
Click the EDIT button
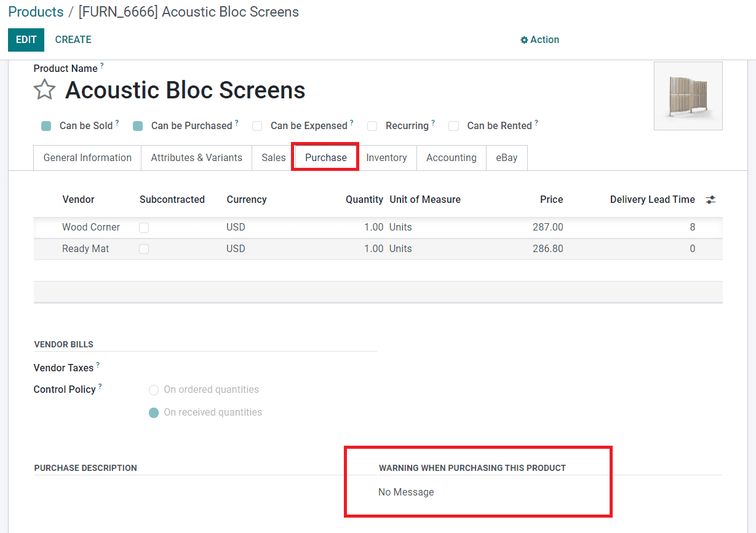tap(26, 39)
